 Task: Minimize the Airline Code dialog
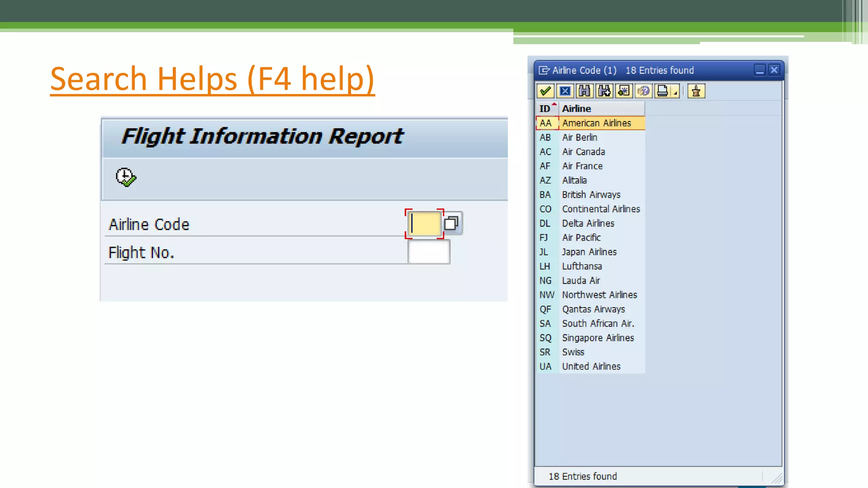[759, 70]
